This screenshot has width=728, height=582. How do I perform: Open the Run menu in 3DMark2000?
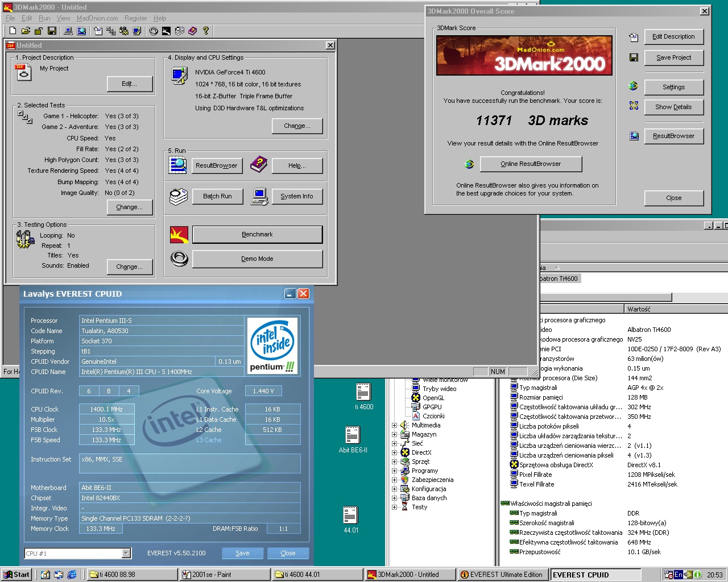pyautogui.click(x=44, y=18)
